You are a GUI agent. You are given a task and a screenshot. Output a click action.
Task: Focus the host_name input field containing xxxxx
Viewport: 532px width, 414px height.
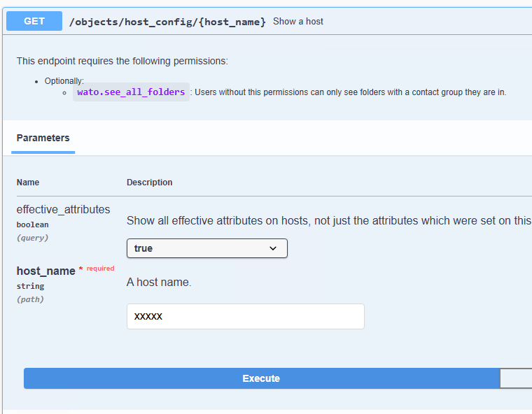click(x=245, y=316)
